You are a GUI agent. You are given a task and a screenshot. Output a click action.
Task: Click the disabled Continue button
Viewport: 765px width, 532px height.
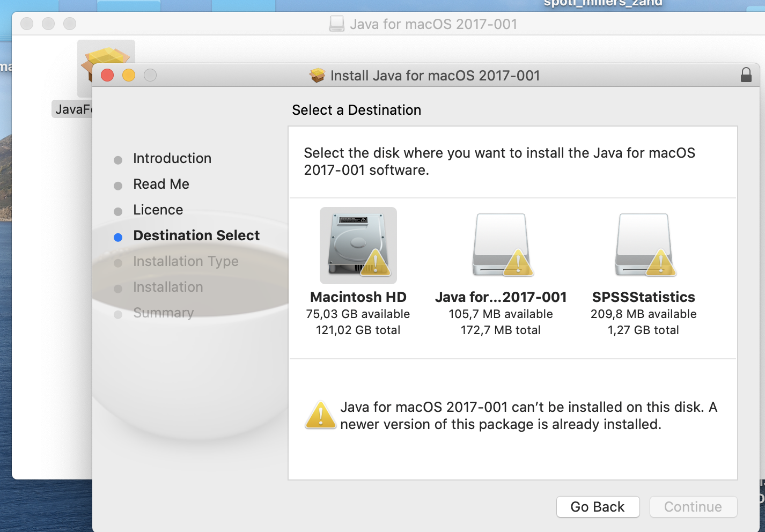pos(693,507)
